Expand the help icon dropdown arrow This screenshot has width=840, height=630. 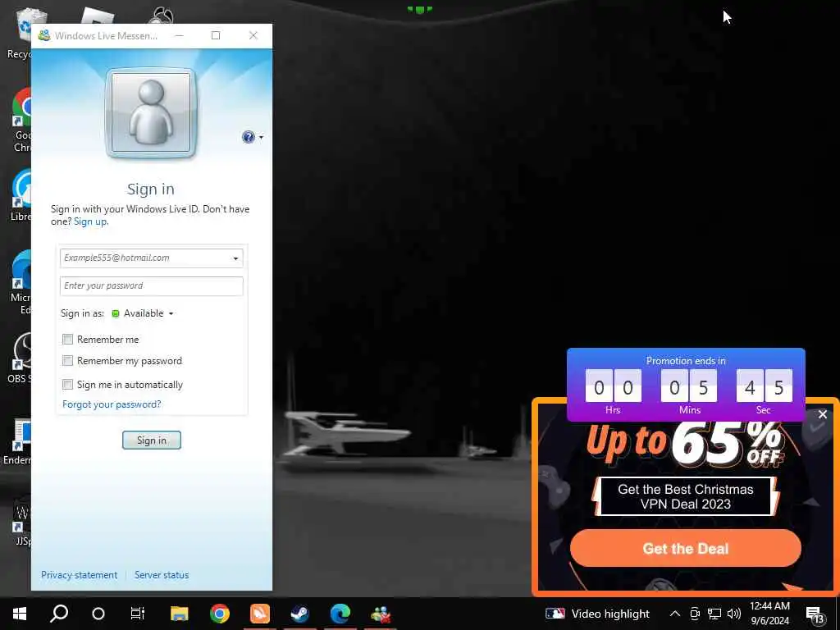point(262,138)
